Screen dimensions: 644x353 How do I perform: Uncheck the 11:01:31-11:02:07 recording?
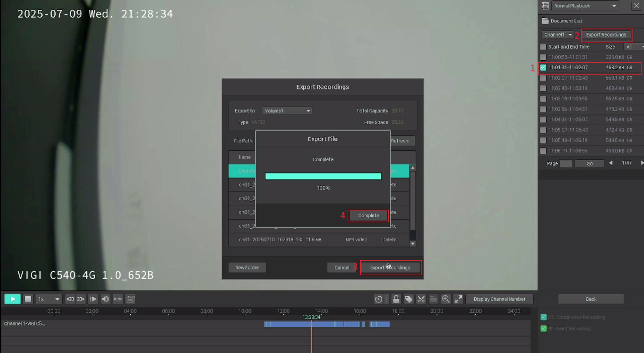(x=543, y=68)
